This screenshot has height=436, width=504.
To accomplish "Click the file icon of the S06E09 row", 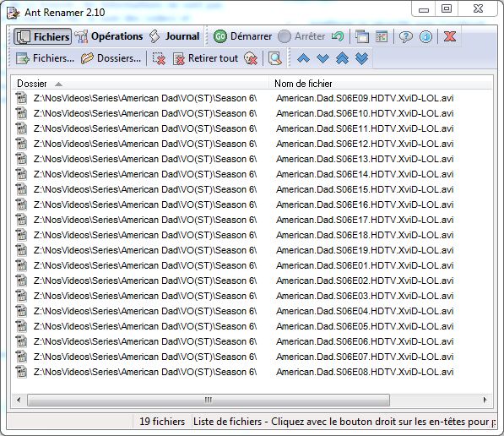I will point(22,98).
